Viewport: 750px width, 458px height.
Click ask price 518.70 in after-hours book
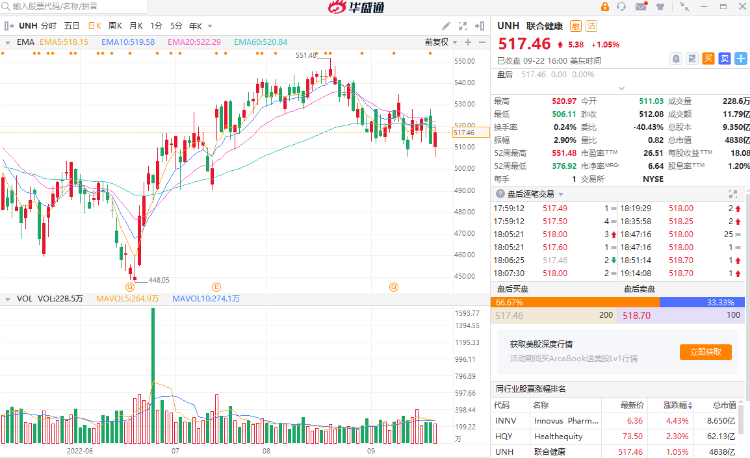636,316
